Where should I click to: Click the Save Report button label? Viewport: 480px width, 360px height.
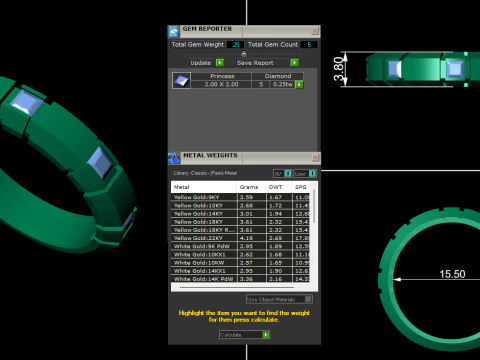(255, 63)
